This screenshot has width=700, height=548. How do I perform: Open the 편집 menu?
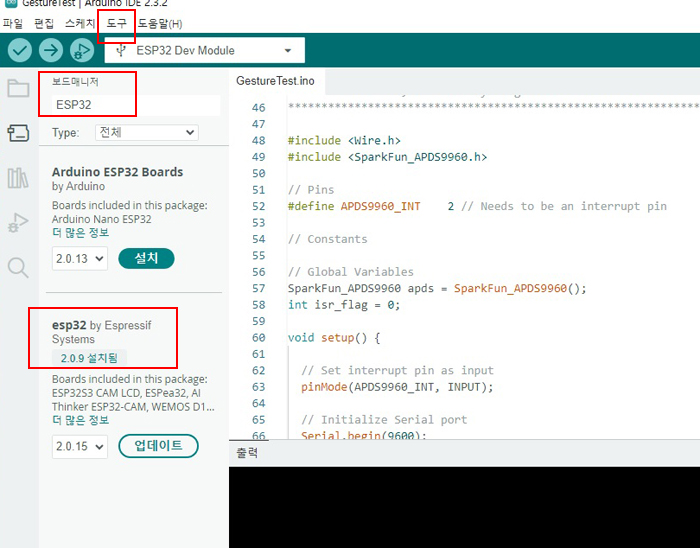click(x=44, y=23)
